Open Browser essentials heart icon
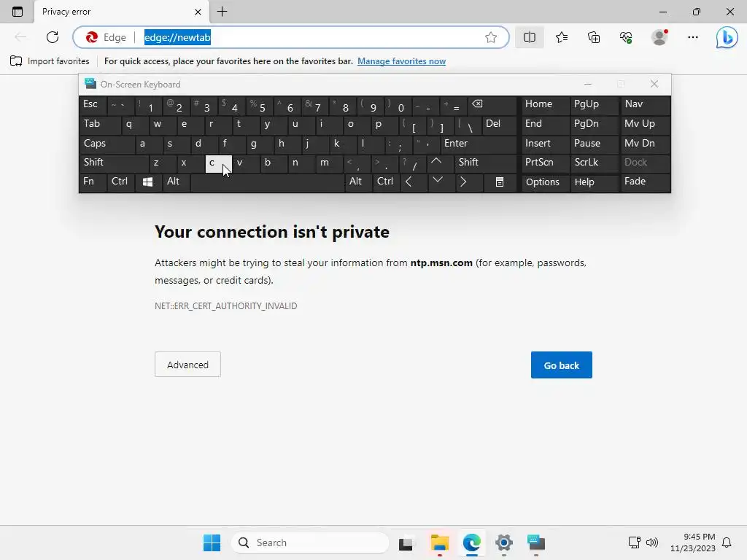Image resolution: width=747 pixels, height=560 pixels. coord(626,37)
